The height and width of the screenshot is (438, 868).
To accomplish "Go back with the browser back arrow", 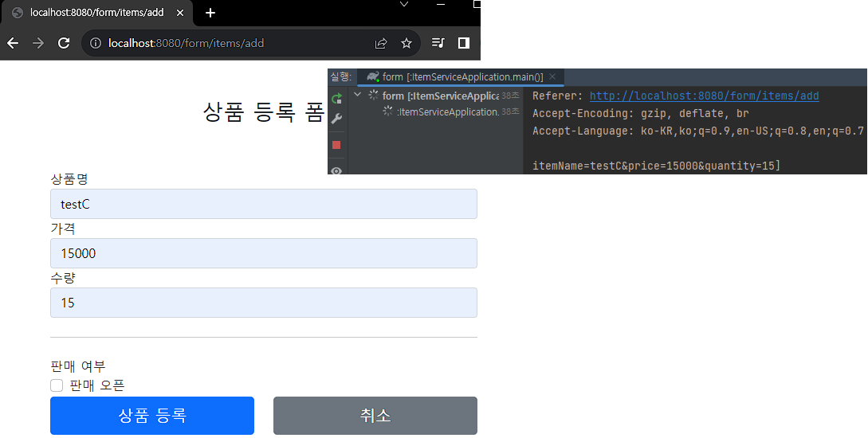I will (13, 43).
